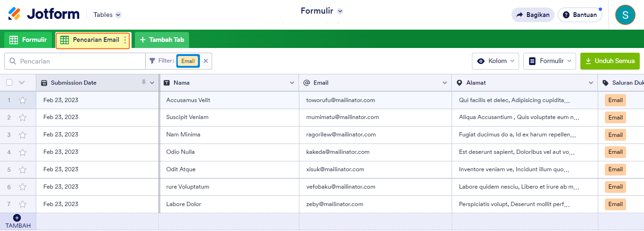Toggle the star on row 4
The height and width of the screenshot is (231, 644).
click(x=23, y=152)
